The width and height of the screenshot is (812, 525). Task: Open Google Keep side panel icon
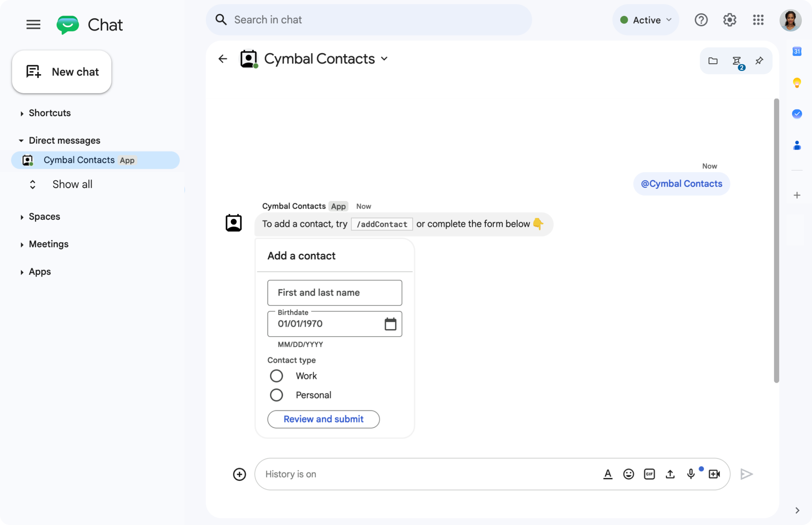point(797,83)
